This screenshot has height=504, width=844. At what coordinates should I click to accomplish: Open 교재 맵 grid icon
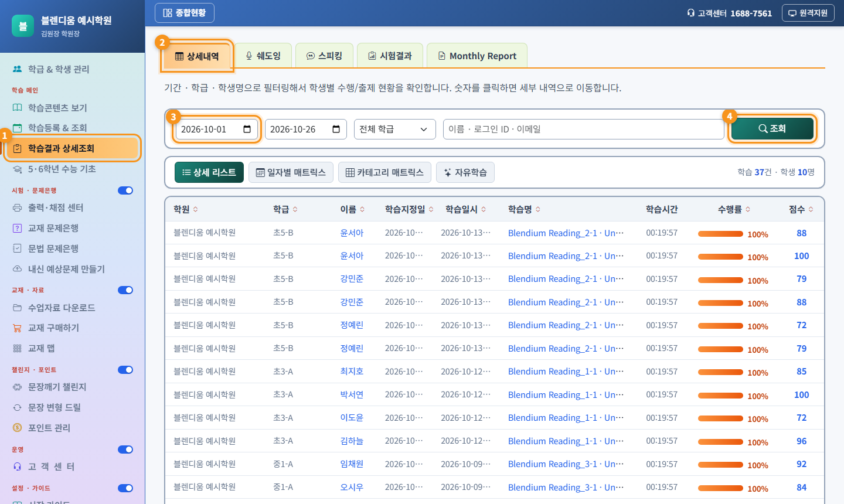tap(18, 348)
